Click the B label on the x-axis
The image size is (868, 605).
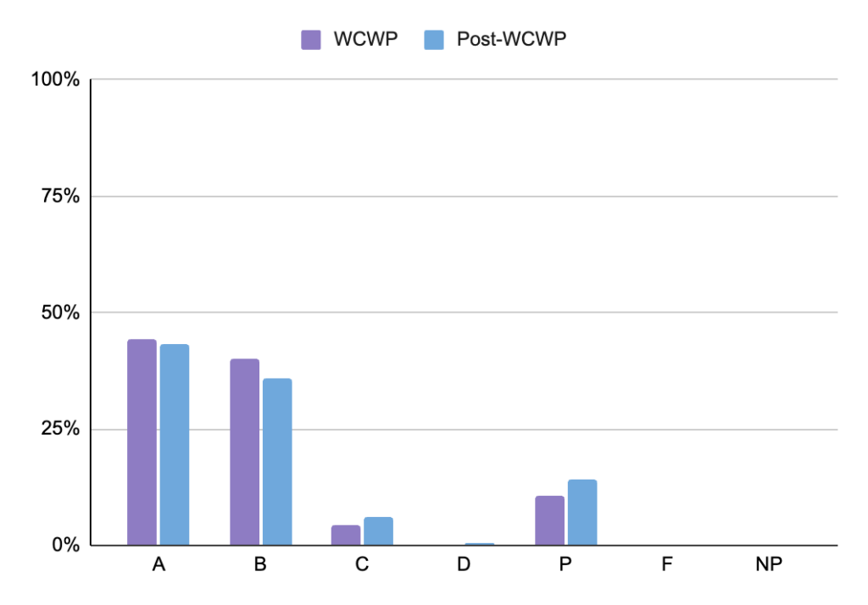260,564
